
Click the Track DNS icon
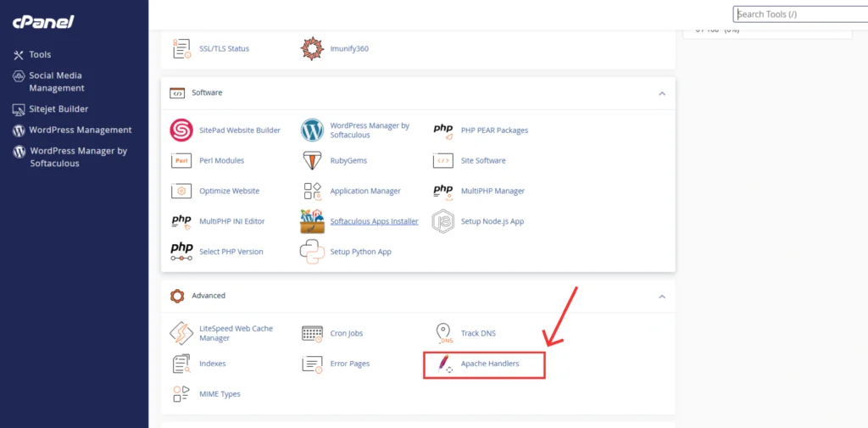click(x=443, y=333)
